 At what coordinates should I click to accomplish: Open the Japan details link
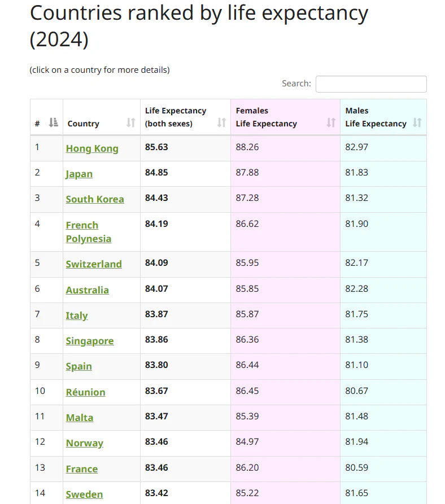click(x=79, y=174)
